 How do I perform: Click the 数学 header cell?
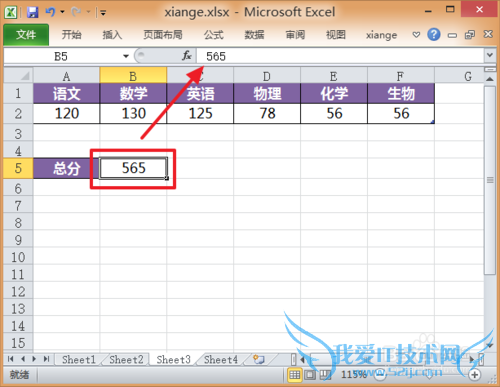pos(133,93)
